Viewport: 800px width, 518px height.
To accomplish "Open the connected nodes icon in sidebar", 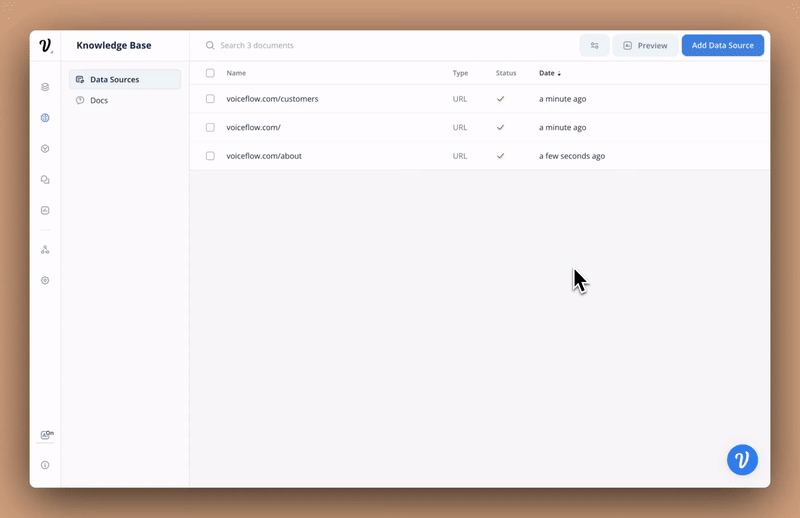I will click(45, 250).
